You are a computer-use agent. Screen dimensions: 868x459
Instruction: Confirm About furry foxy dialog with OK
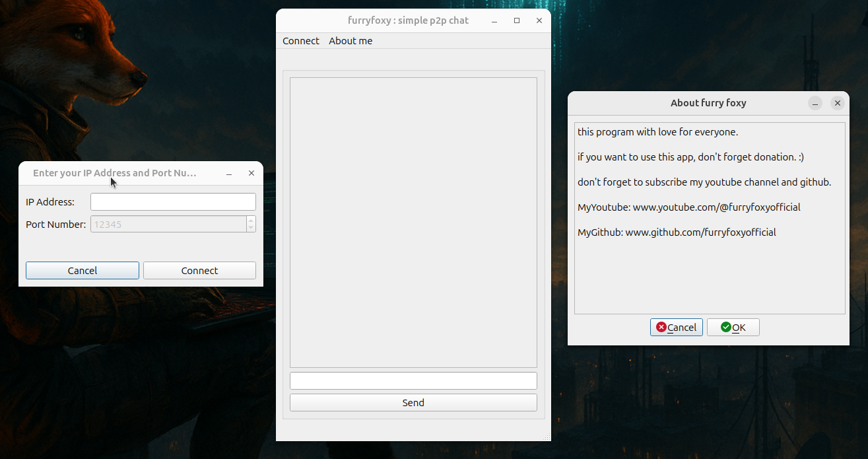click(733, 328)
